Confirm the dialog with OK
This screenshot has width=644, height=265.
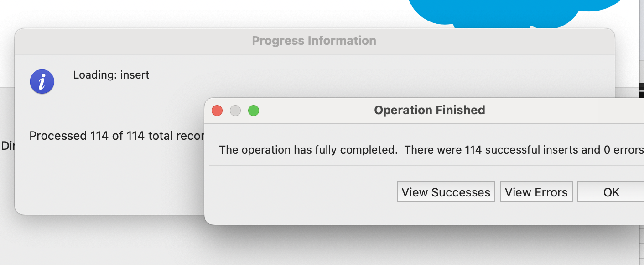(611, 192)
